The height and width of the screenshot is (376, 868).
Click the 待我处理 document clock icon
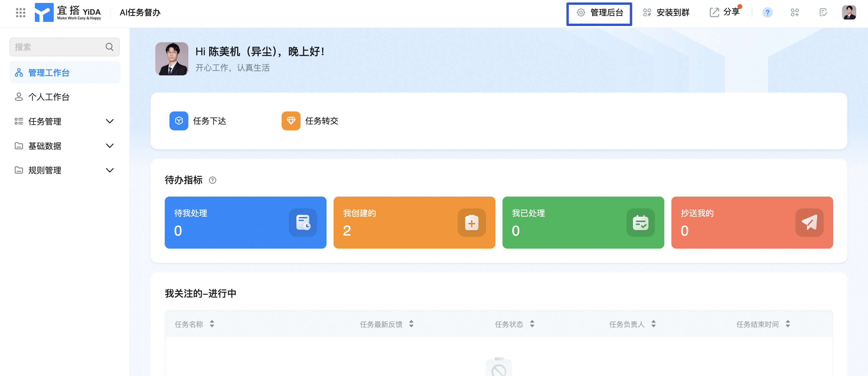[303, 223]
